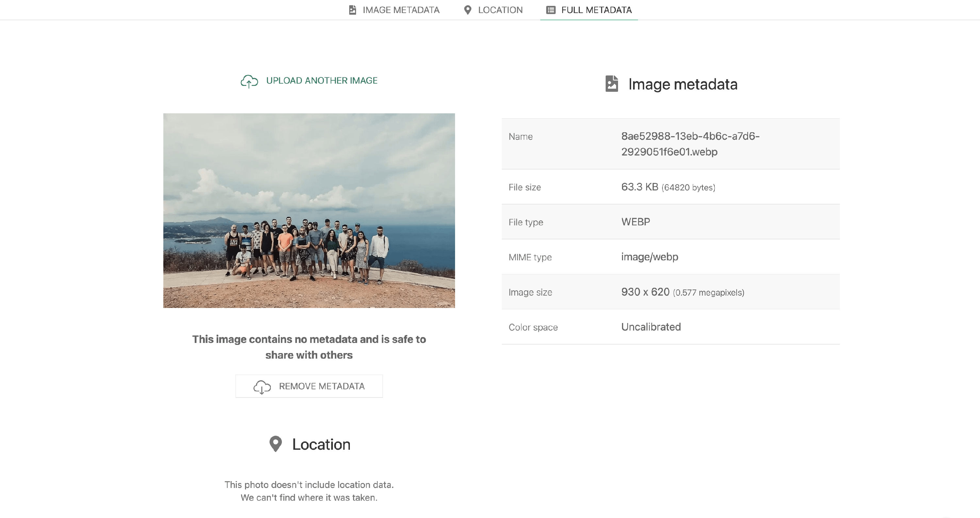This screenshot has width=980, height=518.
Task: Click the Uncalibrated color space value
Action: click(650, 327)
